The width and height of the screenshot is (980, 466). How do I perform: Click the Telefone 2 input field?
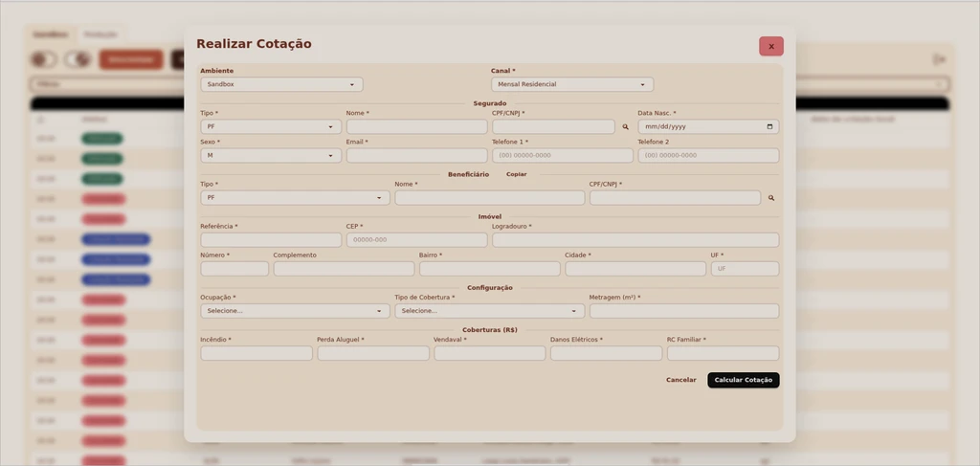click(708, 156)
